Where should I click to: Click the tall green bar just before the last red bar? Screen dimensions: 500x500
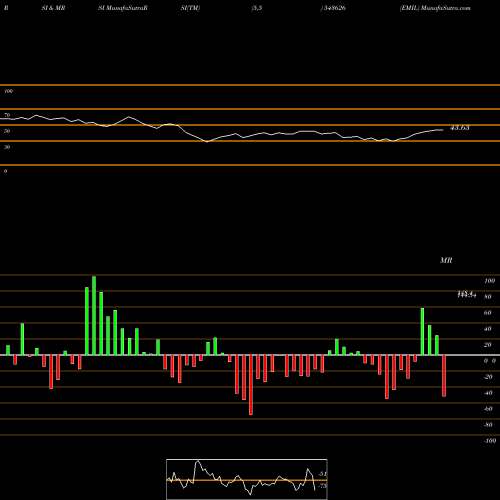(x=437, y=345)
